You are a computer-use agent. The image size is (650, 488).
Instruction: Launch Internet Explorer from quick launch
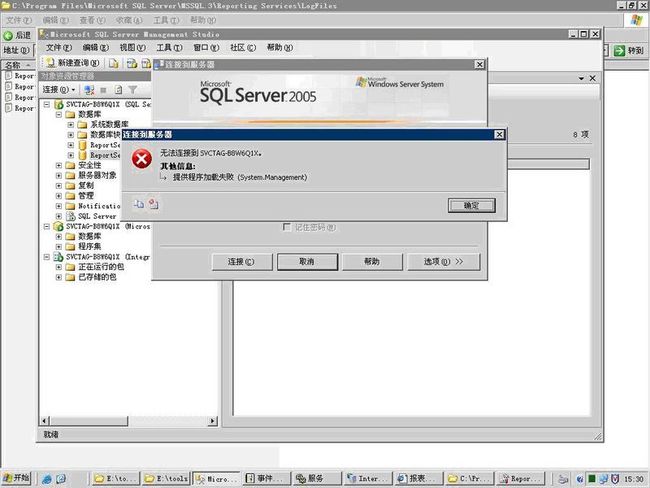click(47, 479)
